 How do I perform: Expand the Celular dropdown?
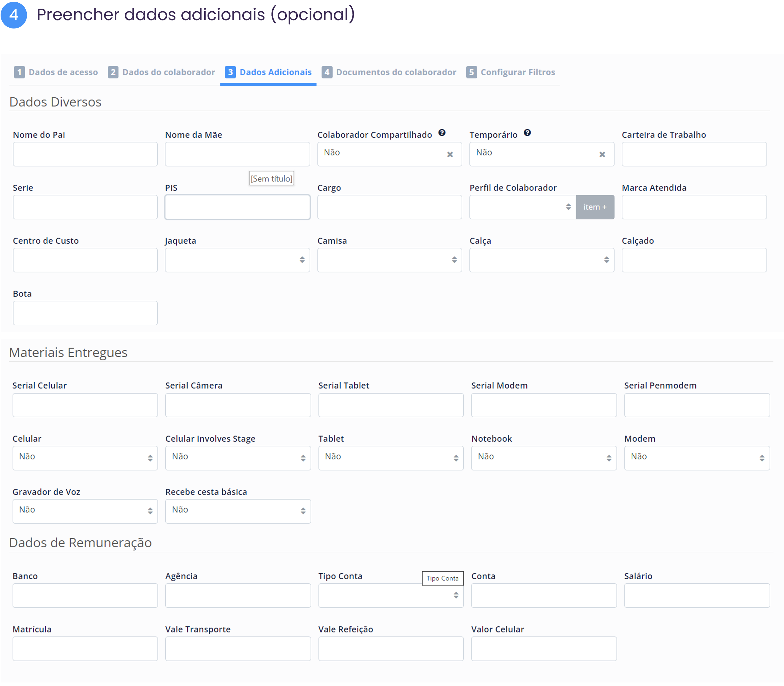85,458
